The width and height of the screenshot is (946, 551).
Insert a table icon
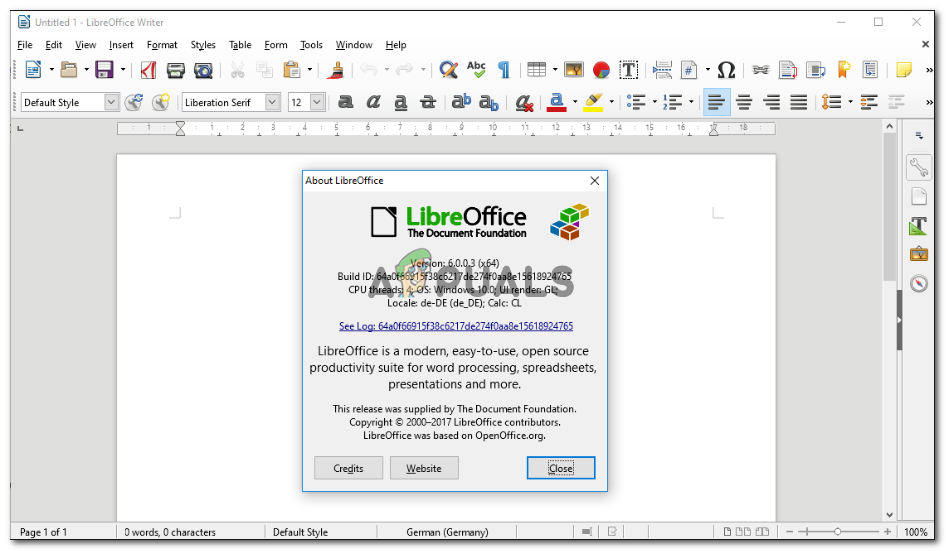click(536, 70)
